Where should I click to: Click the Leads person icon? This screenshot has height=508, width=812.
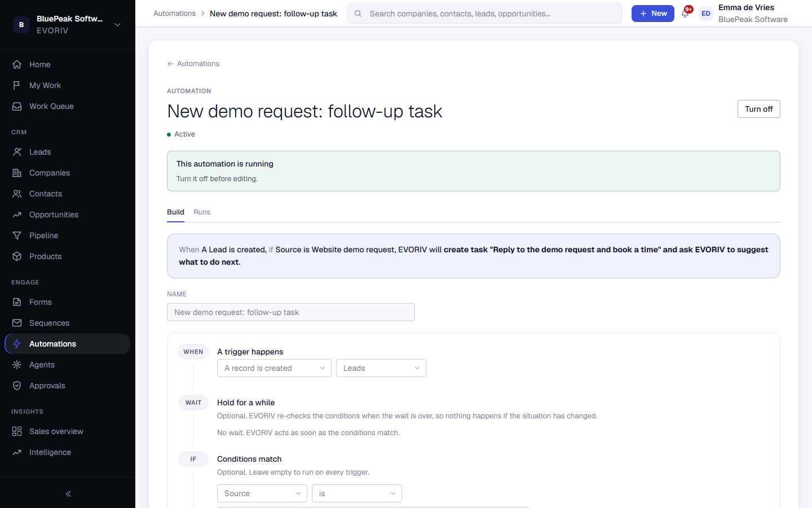pyautogui.click(x=17, y=152)
